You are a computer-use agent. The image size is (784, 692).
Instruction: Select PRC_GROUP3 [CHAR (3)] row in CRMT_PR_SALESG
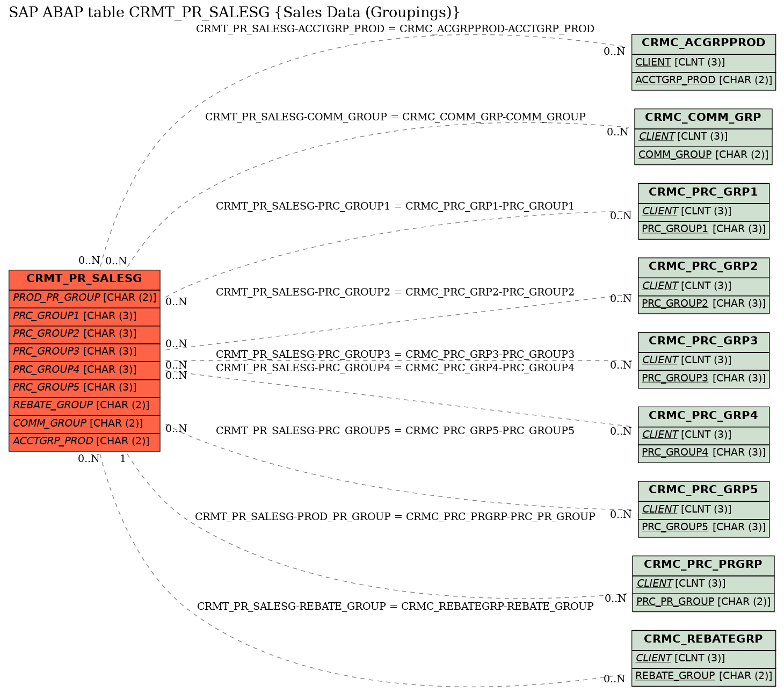(84, 352)
